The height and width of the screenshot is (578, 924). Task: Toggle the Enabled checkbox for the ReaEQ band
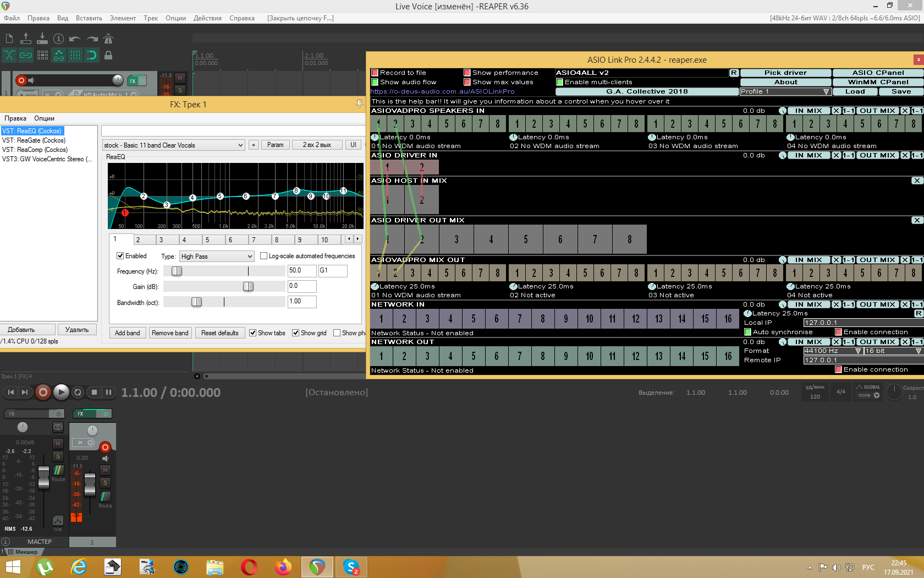pyautogui.click(x=120, y=256)
